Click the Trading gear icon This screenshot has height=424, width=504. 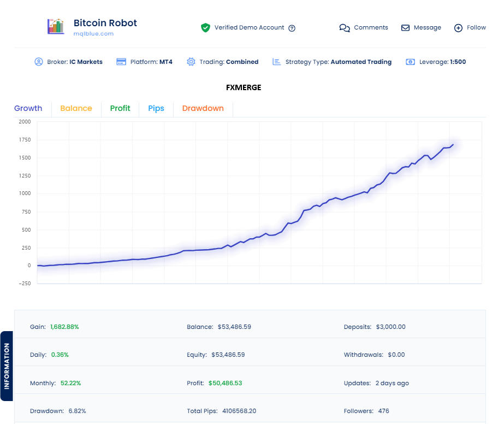click(x=191, y=62)
